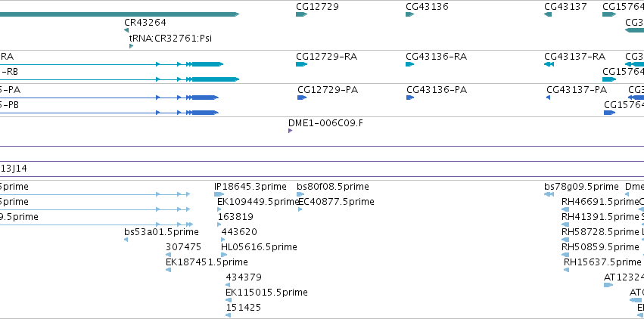Viewport: 644px width, 319px height.
Task: Click the CG43137 gene glyph
Action: coord(548,14)
